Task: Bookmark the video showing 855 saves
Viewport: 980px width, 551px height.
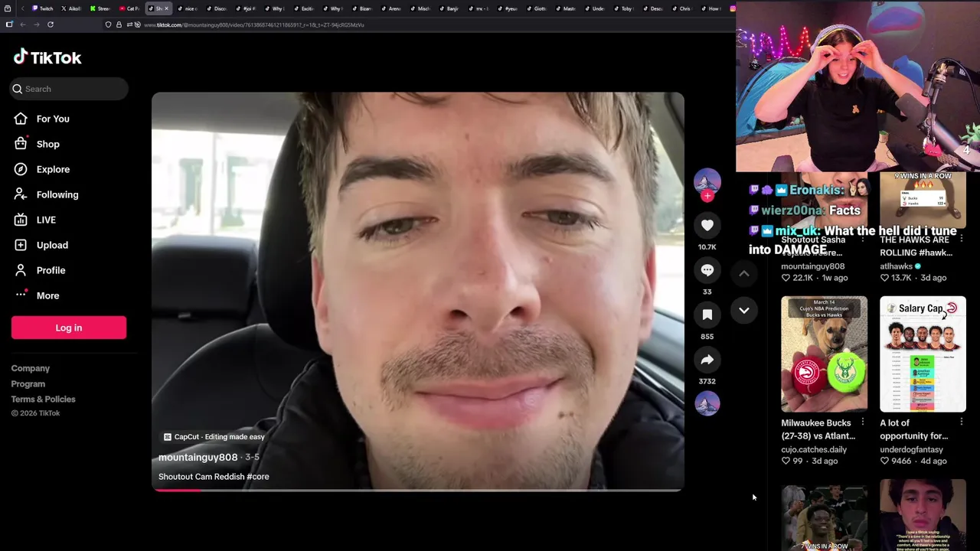Action: pos(707,315)
